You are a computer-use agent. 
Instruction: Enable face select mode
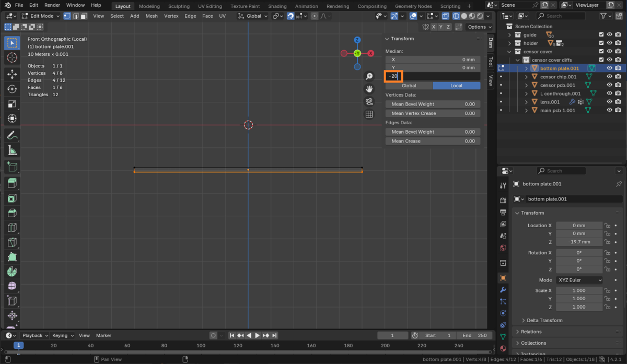pyautogui.click(x=83, y=16)
